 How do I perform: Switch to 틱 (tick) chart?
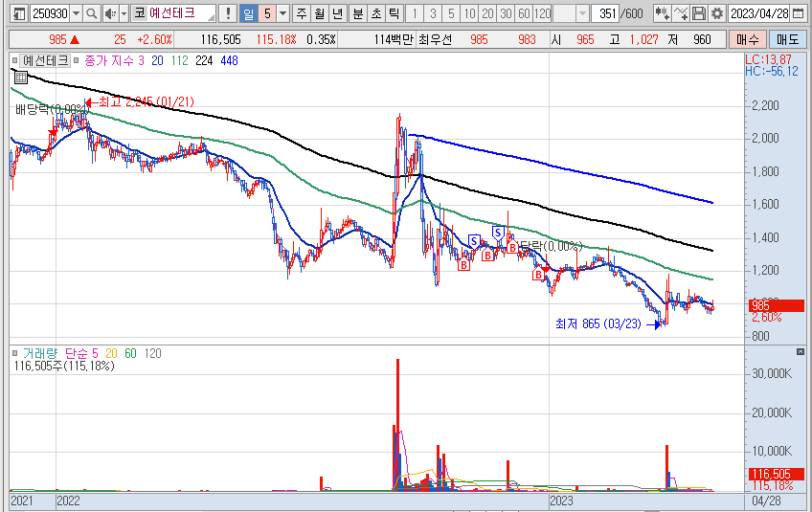(394, 13)
